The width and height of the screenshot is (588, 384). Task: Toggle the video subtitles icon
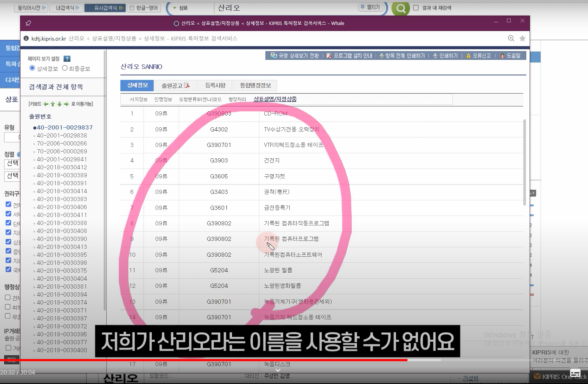(575, 373)
